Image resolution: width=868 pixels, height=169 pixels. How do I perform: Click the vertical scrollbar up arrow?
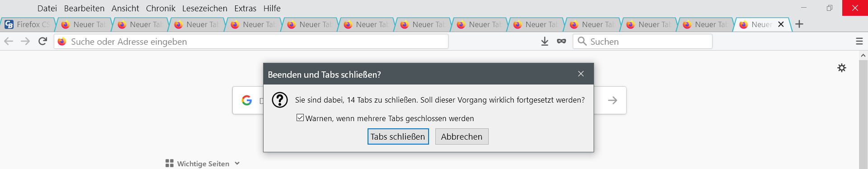click(x=863, y=55)
